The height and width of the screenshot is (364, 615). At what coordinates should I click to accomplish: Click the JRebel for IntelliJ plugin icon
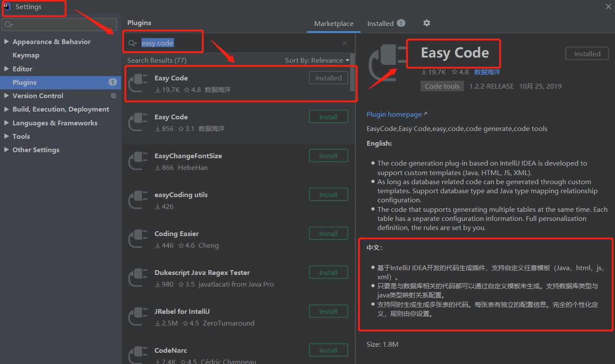(138, 316)
